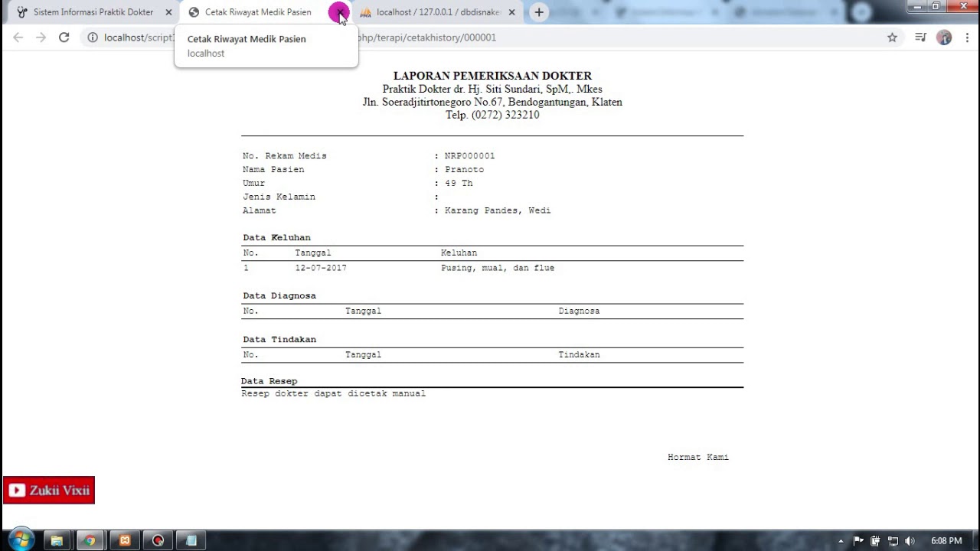Click the Action Center flag icon
This screenshot has width=980, height=551.
pyautogui.click(x=858, y=541)
